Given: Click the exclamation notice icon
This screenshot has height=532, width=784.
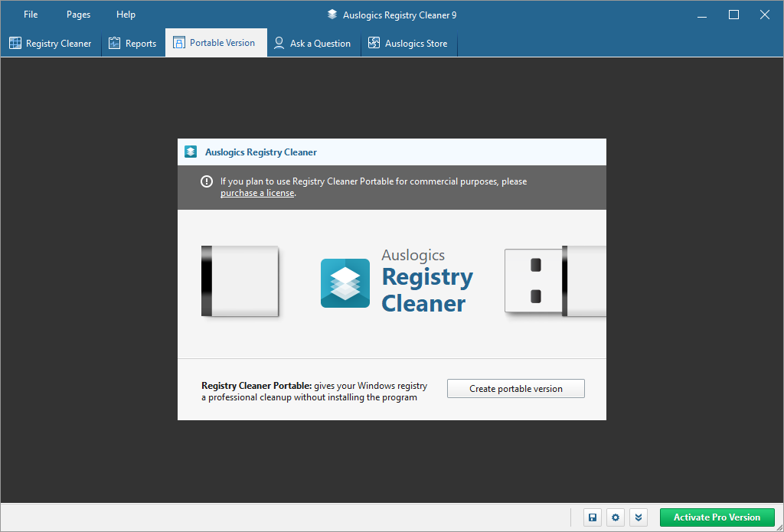Looking at the screenshot, I should [x=207, y=181].
